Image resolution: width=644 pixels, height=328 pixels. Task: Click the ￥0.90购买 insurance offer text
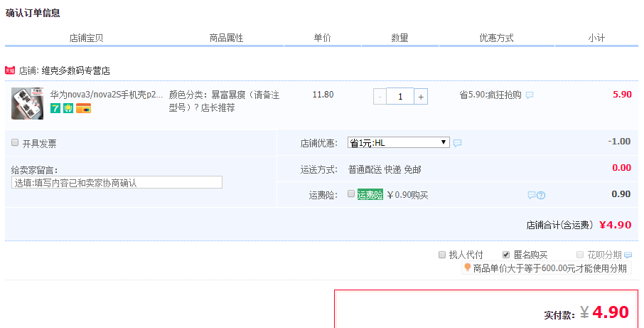tap(408, 195)
